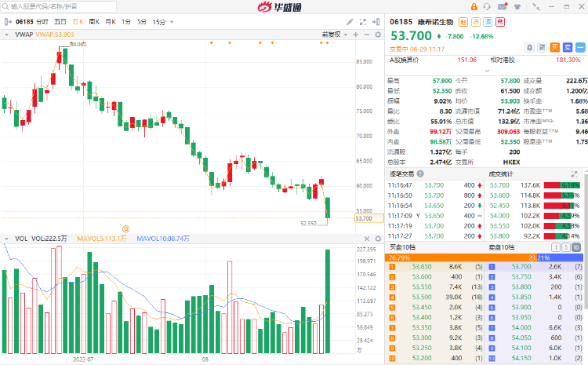
Task: Show 10-level order book depth
Action: coord(576,247)
